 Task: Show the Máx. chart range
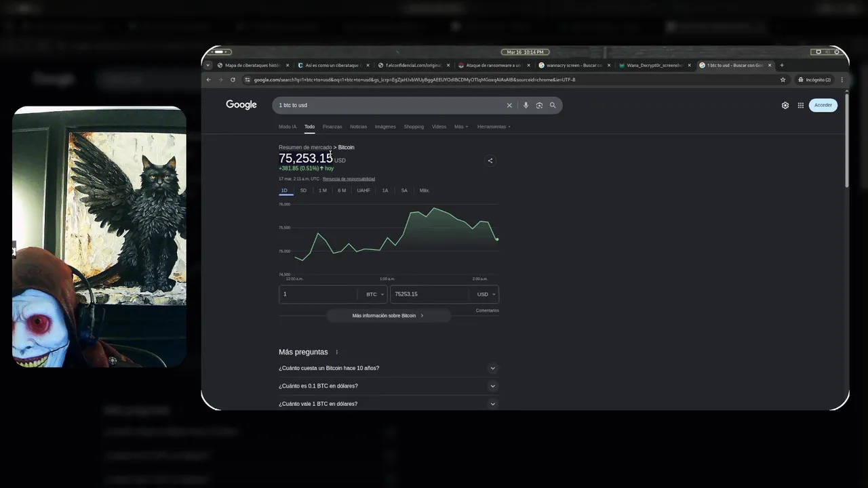(425, 190)
